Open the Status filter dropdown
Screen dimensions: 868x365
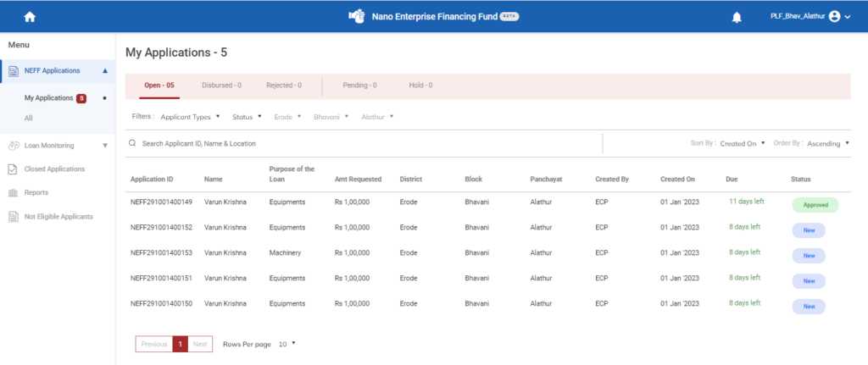(x=247, y=117)
